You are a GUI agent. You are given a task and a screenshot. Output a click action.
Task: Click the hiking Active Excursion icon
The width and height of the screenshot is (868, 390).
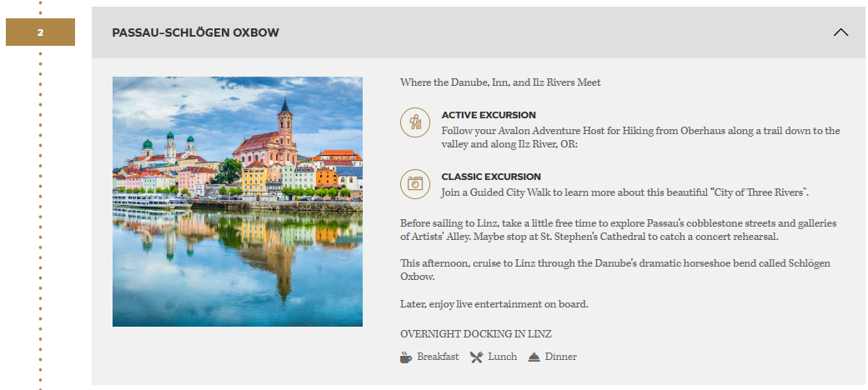(414, 122)
